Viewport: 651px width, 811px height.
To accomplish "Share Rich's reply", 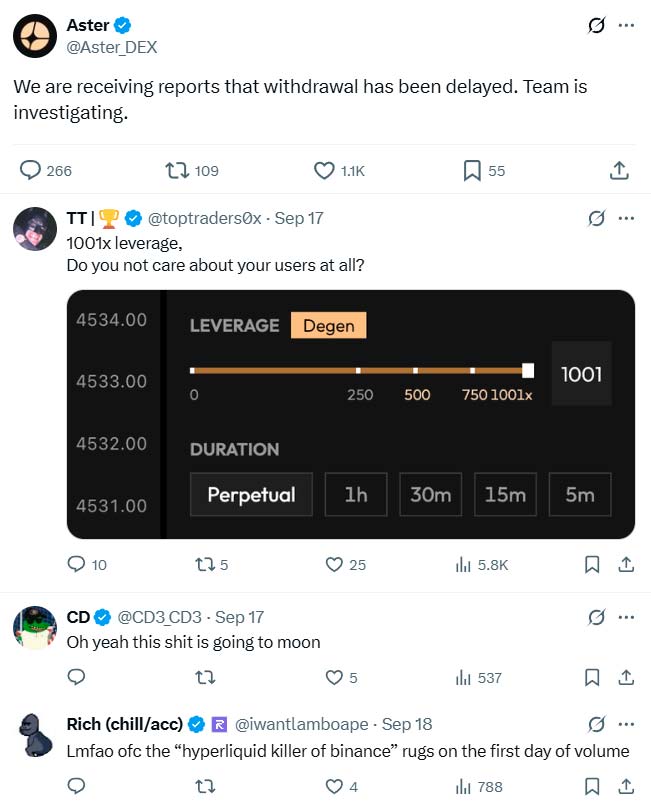I will pos(626,787).
